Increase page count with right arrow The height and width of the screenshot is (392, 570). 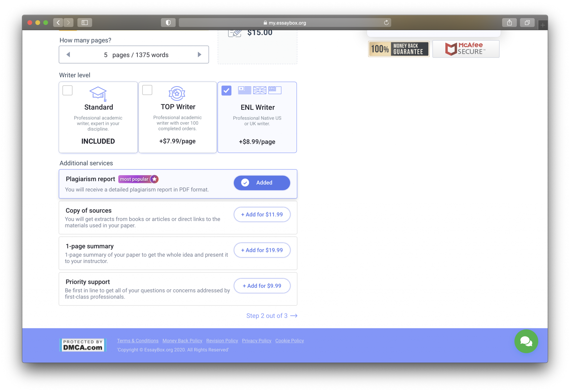pyautogui.click(x=199, y=54)
